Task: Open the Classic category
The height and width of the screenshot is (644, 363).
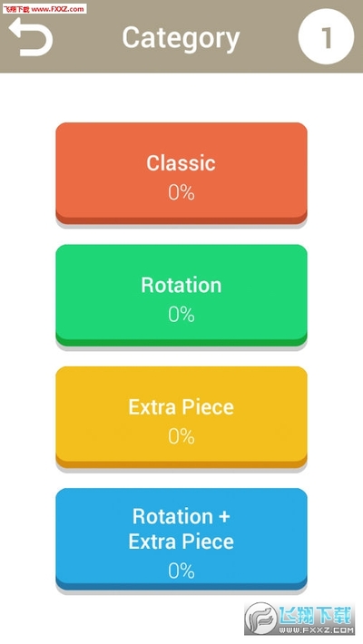Action: coord(181,173)
